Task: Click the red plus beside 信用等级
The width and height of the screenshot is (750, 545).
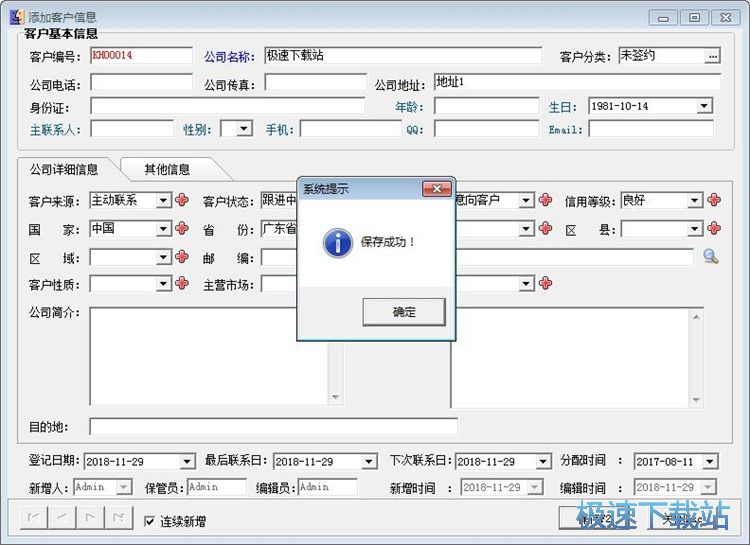Action: click(x=714, y=200)
